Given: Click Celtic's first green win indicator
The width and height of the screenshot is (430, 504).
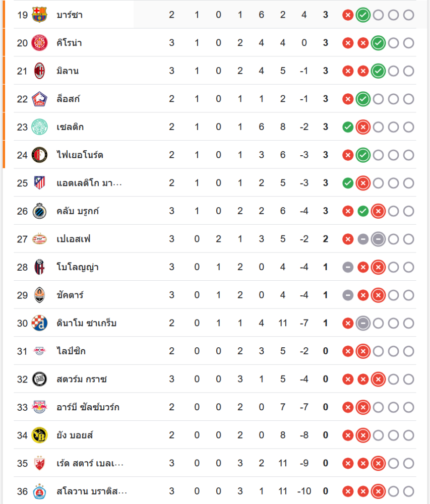Looking at the screenshot, I should pyautogui.click(x=347, y=127).
